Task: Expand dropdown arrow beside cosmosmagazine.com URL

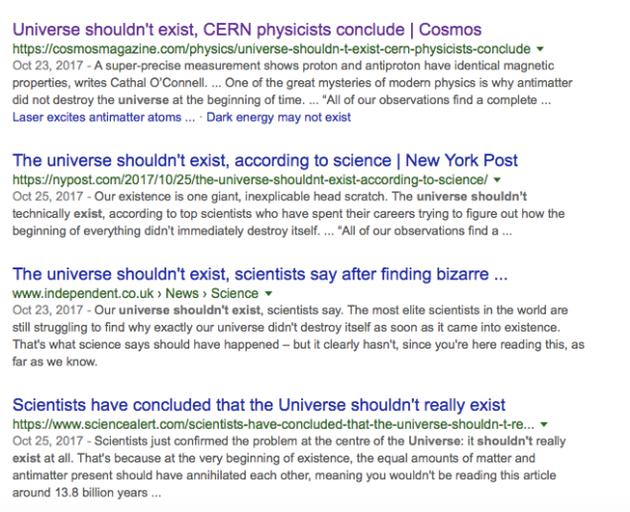Action: [x=540, y=49]
